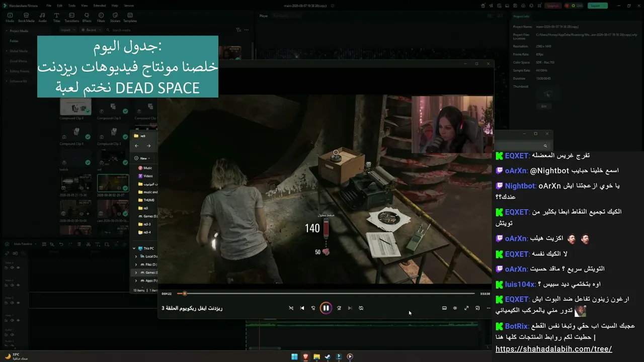
Task: Skip backward in the media player
Action: 313,308
